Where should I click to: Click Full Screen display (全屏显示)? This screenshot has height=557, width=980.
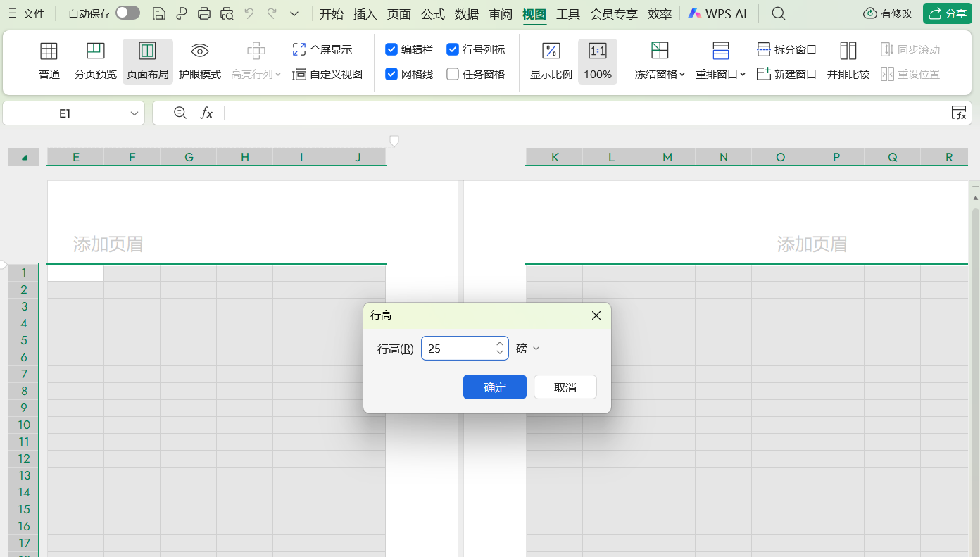(x=322, y=50)
